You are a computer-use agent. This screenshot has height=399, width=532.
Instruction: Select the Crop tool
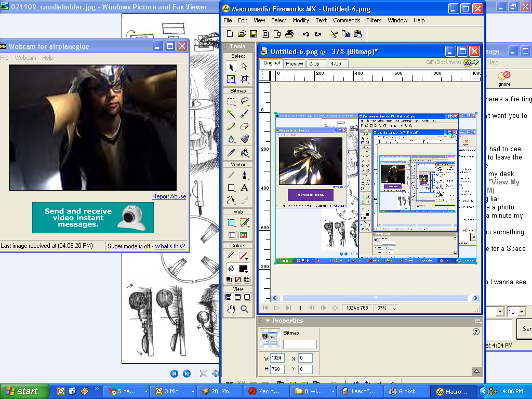click(244, 79)
